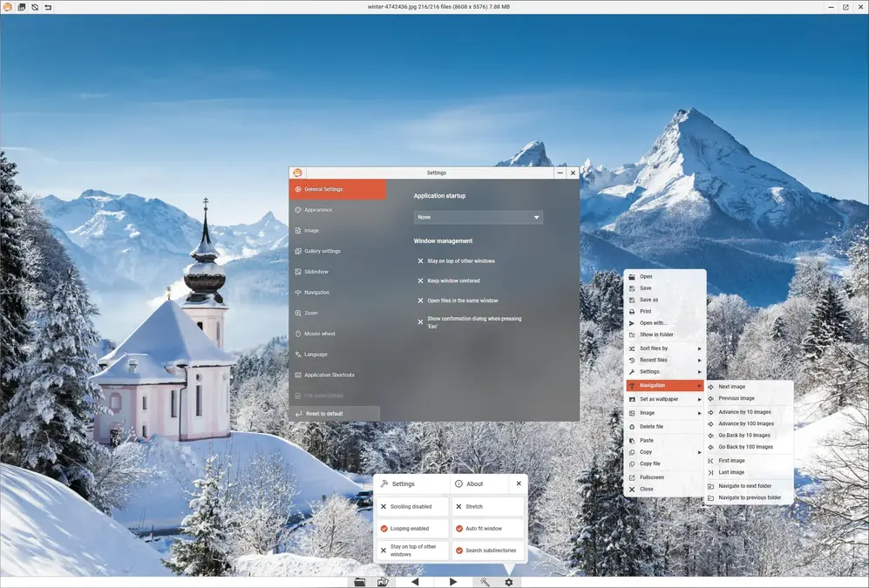Select 'Appearance' in settings sidebar
869x588 pixels.
(318, 210)
